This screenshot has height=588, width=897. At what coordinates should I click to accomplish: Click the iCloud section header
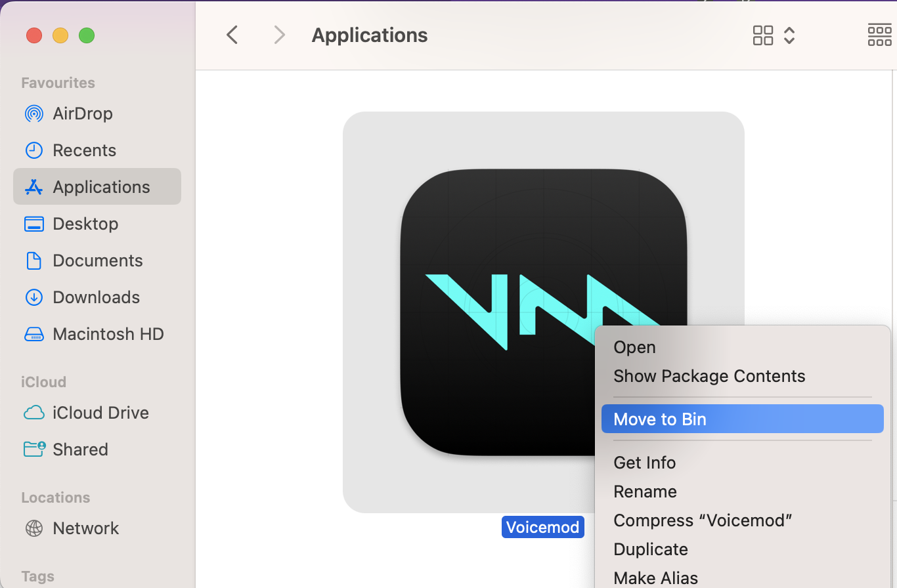coord(43,382)
